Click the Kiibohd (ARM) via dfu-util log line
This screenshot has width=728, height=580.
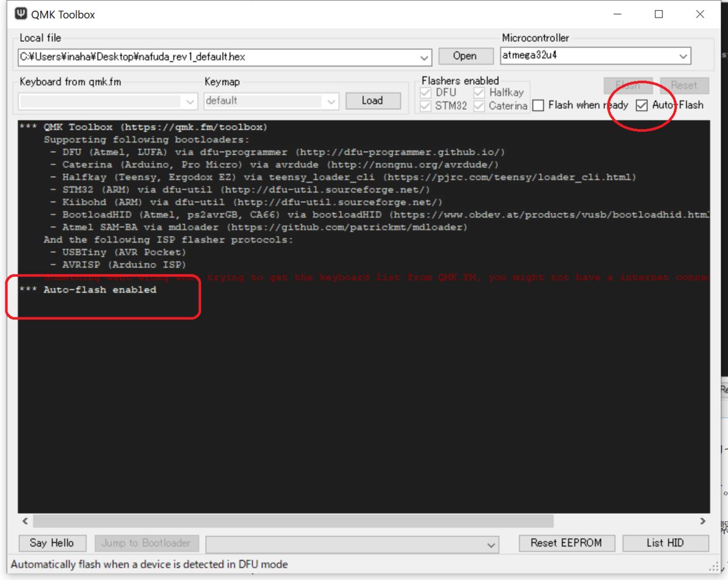coord(246,203)
